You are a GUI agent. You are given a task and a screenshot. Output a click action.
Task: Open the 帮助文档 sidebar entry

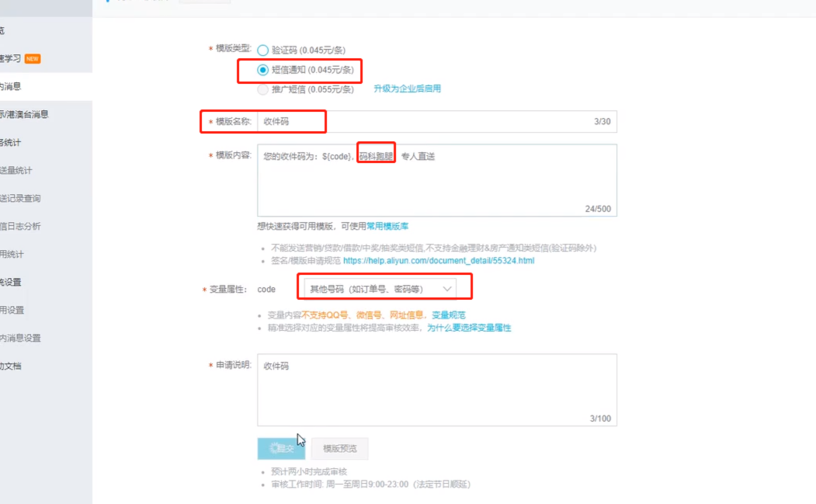point(11,366)
